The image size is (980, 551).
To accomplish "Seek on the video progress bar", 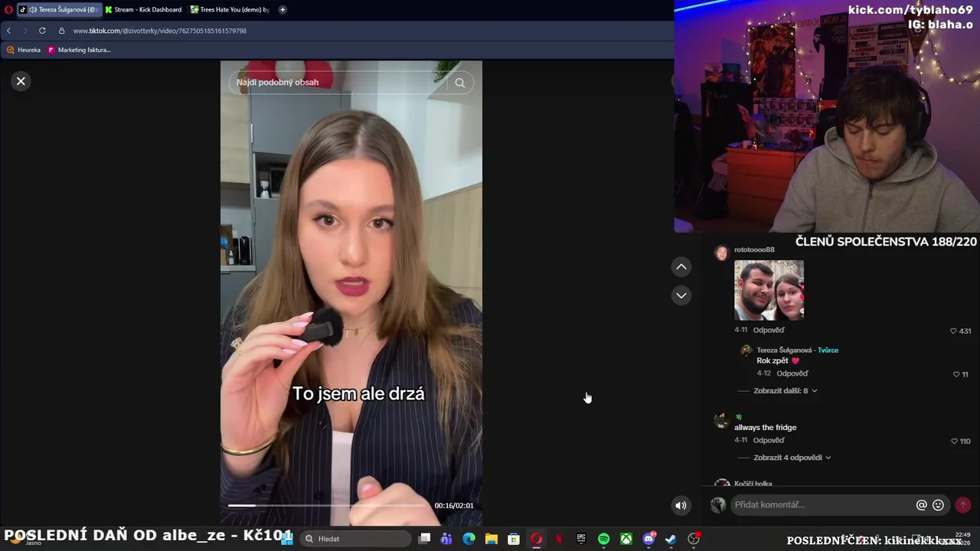I will [x=328, y=505].
